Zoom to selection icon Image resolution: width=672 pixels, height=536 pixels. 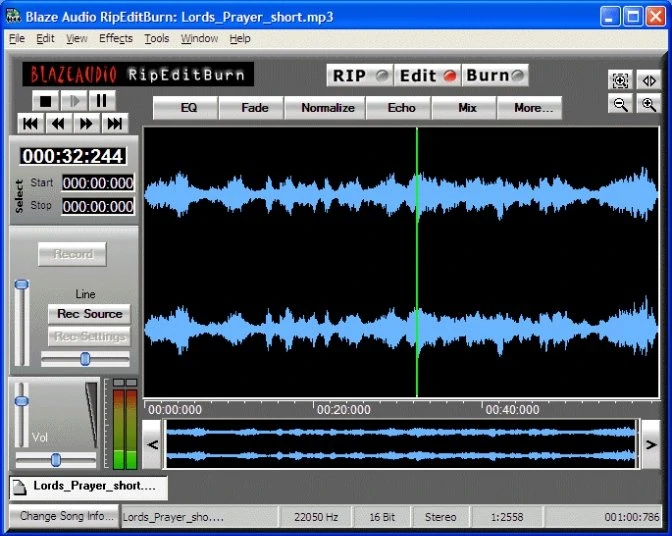[620, 80]
